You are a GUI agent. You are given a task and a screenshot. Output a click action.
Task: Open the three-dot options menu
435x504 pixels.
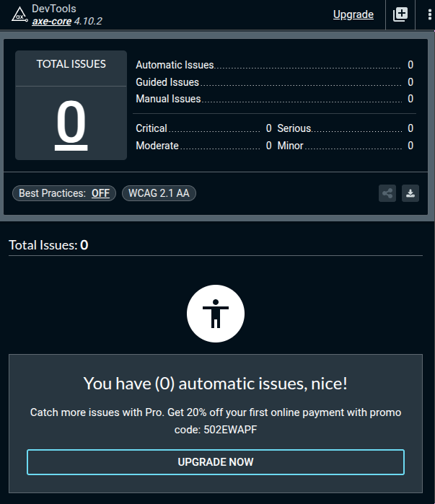click(x=429, y=14)
